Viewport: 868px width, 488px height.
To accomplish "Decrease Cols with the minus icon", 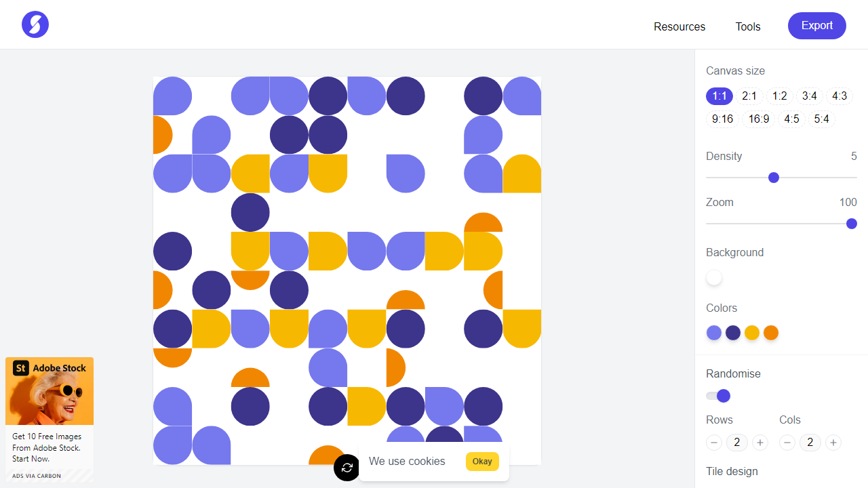I will [787, 442].
